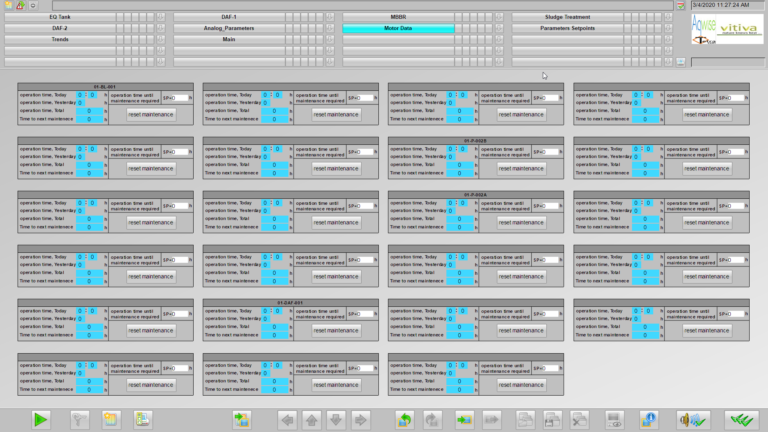Reset maintenance for motor 01-DAF-001
Viewport: 768px width, 432px height.
337,330
